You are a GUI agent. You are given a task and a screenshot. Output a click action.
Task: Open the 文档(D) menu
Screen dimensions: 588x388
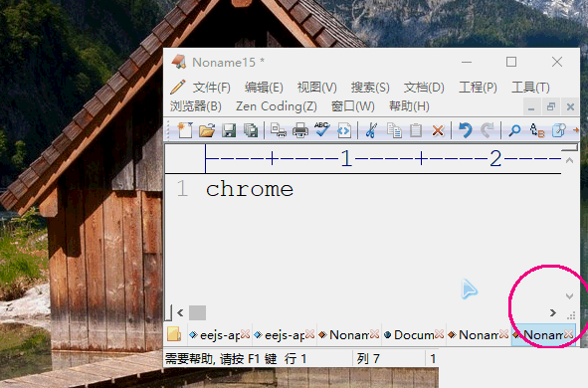[x=424, y=88]
